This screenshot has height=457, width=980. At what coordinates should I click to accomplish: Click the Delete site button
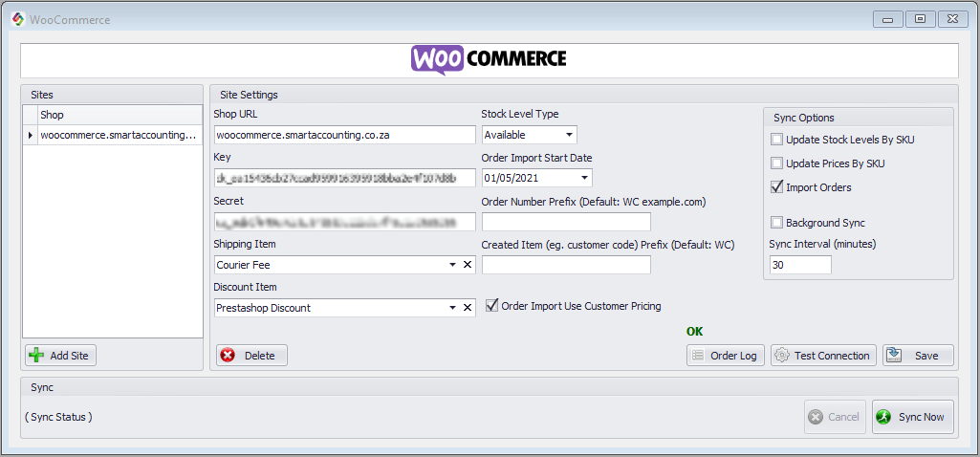click(251, 356)
